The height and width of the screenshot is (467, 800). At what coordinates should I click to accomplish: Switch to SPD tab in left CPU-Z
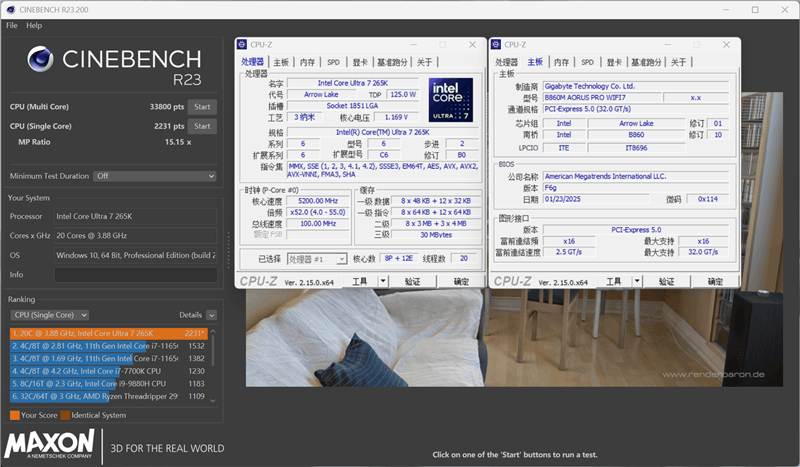pyautogui.click(x=333, y=62)
